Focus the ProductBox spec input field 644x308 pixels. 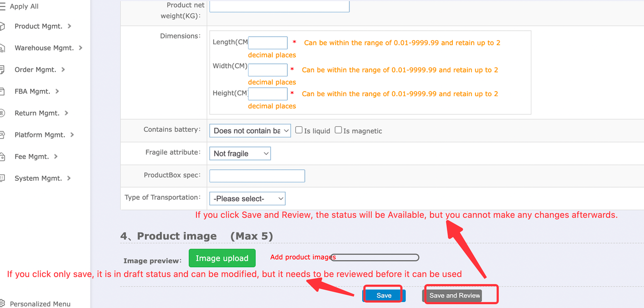[257, 176]
